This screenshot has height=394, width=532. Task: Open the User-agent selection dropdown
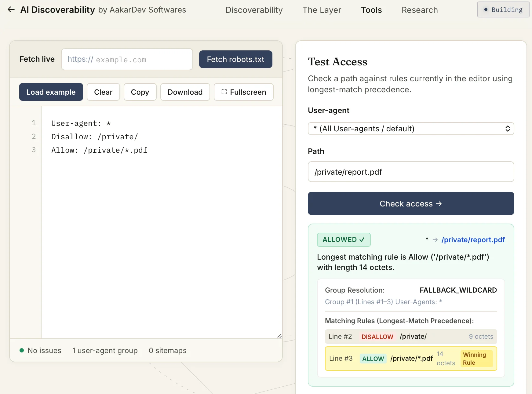click(411, 129)
